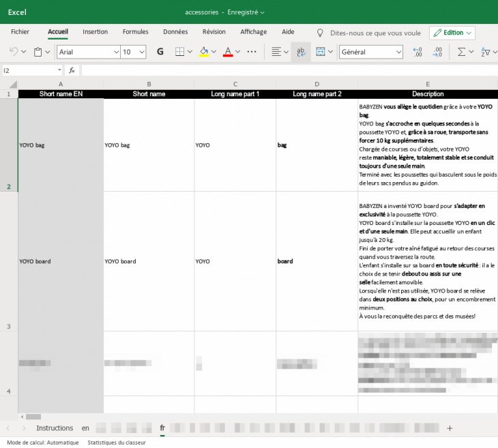Image resolution: width=498 pixels, height=448 pixels.
Task: Open the font color picker arrow
Action: click(x=237, y=52)
